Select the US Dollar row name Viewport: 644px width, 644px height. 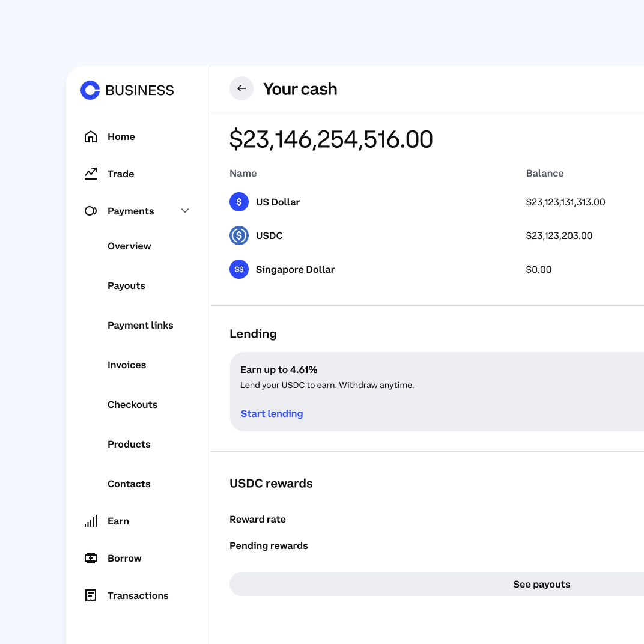[x=278, y=202]
